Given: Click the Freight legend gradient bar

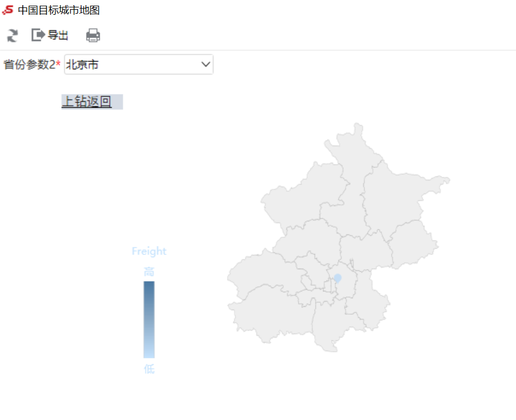Looking at the screenshot, I should coord(149,319).
